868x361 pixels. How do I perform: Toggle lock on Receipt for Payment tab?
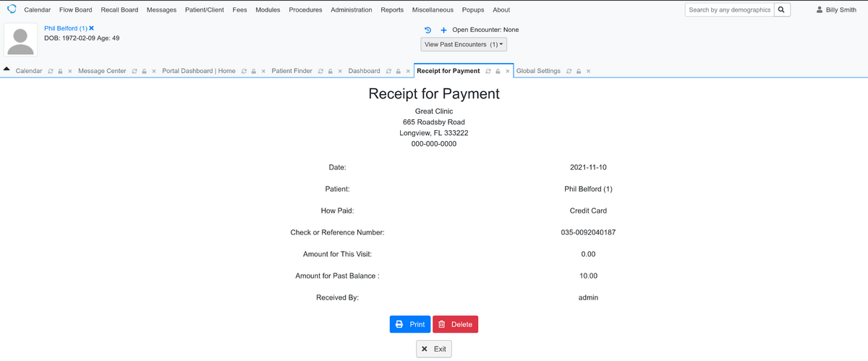click(498, 71)
